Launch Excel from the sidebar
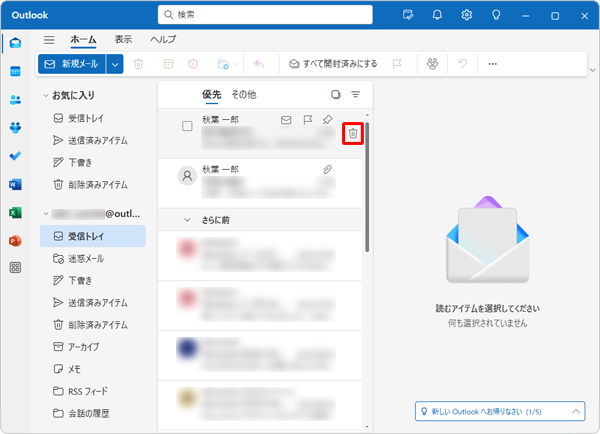The image size is (600, 434). (15, 213)
